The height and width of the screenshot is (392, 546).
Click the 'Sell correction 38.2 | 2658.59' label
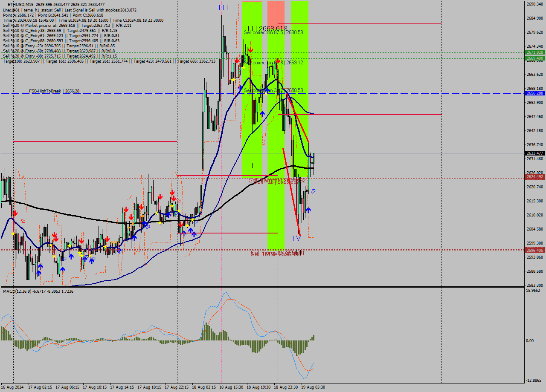tap(273, 90)
